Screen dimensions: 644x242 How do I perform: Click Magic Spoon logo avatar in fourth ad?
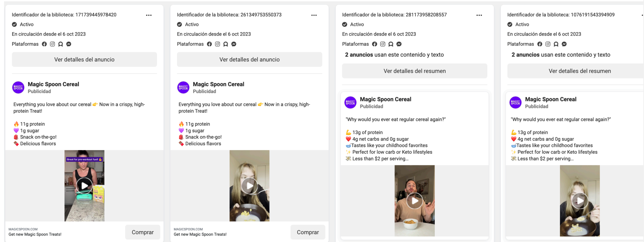coord(515,103)
